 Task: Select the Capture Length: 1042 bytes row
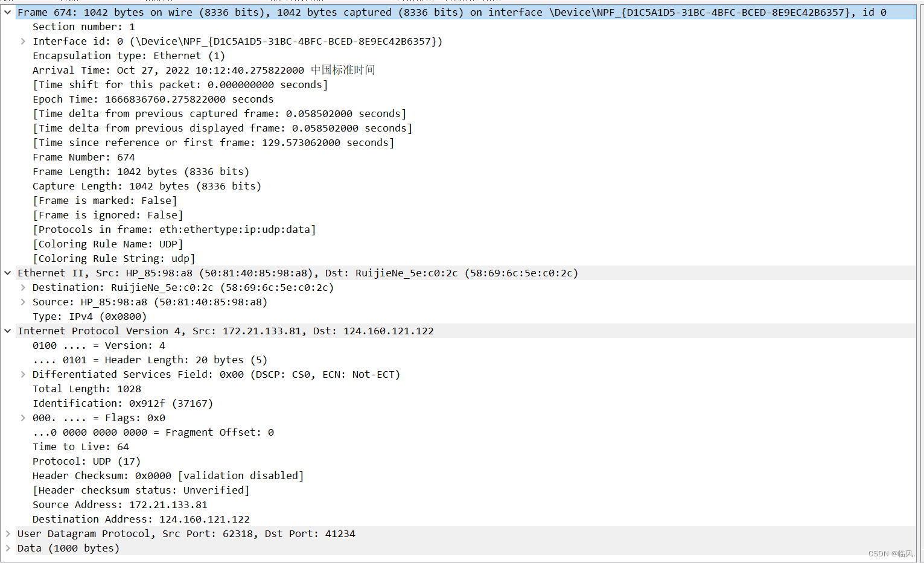[147, 186]
